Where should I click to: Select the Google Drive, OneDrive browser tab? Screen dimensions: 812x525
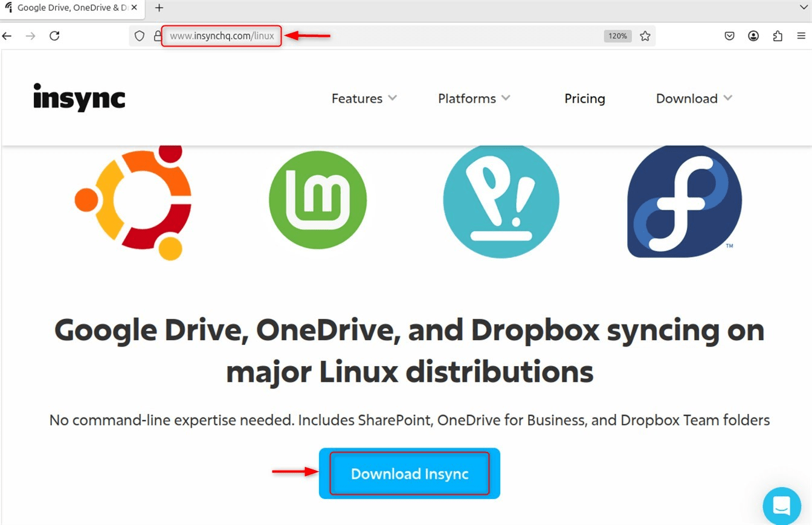[x=72, y=8]
